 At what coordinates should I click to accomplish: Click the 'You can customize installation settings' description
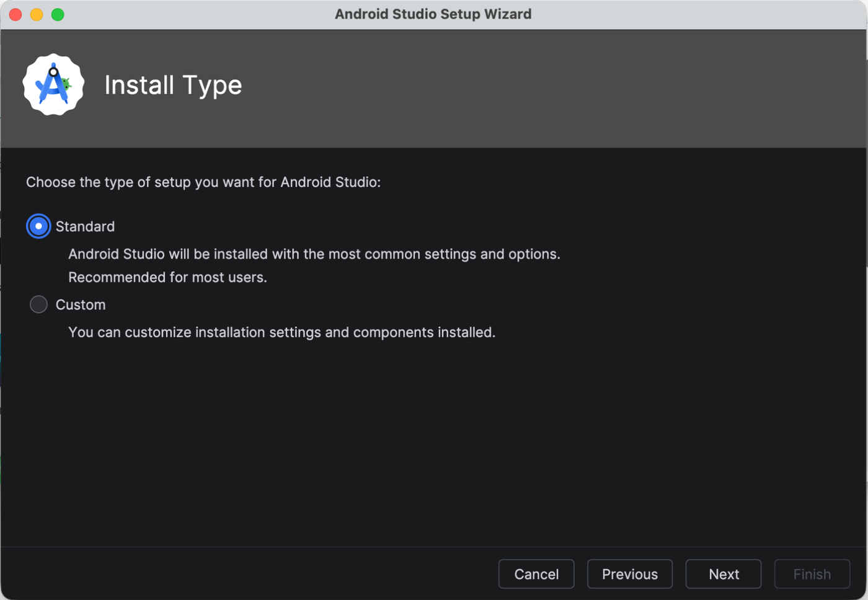[x=281, y=333]
